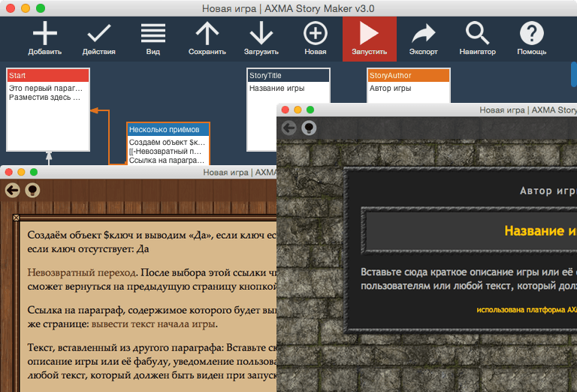This screenshot has width=577, height=392.
Task: Go back in the stone-wall preview window
Action: (x=288, y=128)
